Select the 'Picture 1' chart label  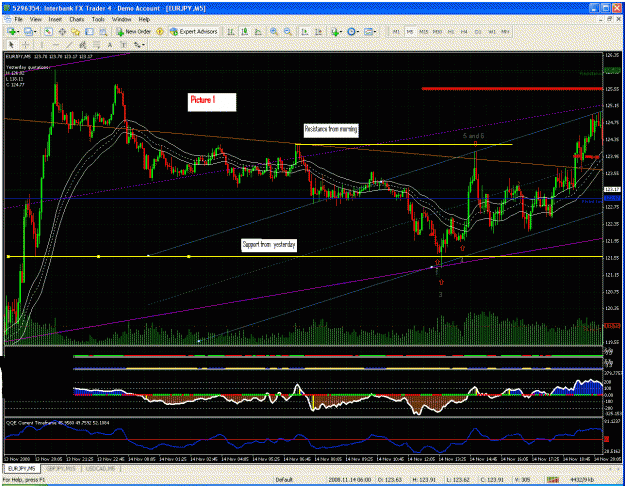[212, 102]
